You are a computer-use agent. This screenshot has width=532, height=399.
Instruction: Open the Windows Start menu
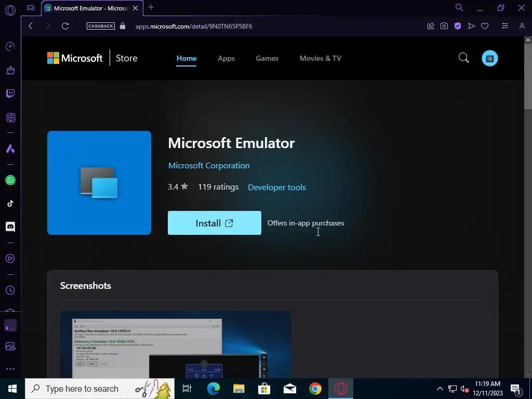[x=12, y=389]
